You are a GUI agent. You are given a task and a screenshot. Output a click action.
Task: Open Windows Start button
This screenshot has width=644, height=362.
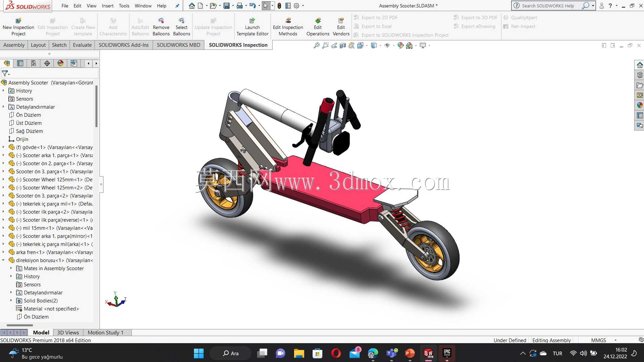(x=199, y=353)
